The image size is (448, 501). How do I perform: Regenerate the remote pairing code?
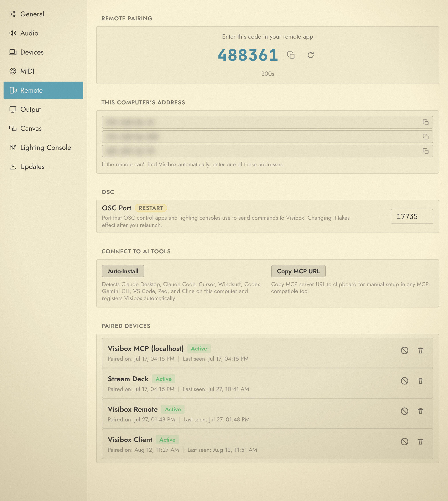click(311, 55)
